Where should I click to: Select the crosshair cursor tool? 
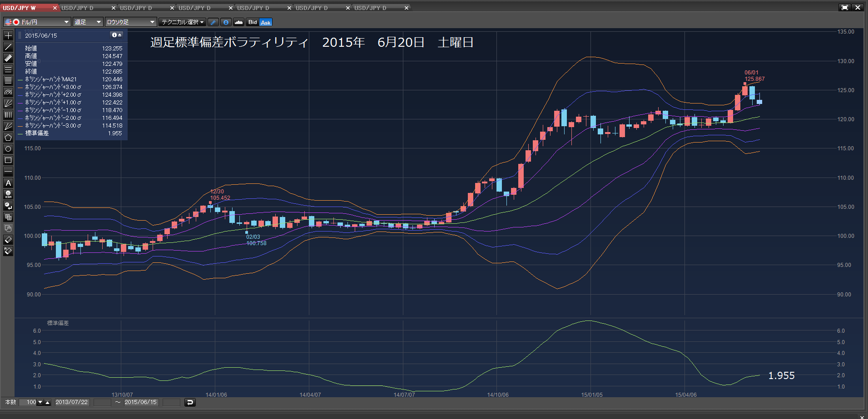coord(8,35)
